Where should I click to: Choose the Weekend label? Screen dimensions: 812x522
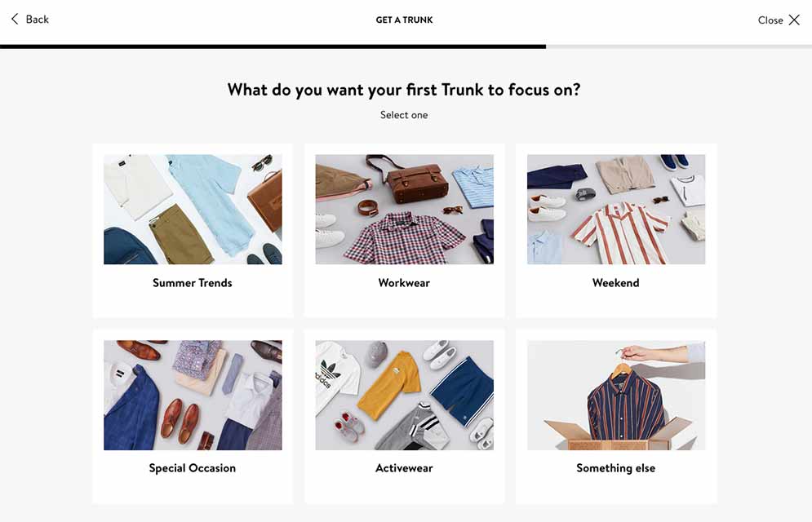click(615, 282)
